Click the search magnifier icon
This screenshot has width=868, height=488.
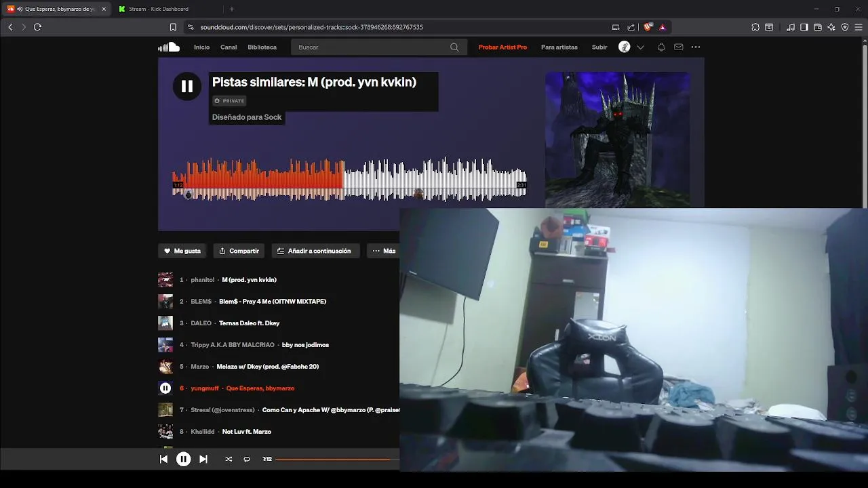pos(454,47)
